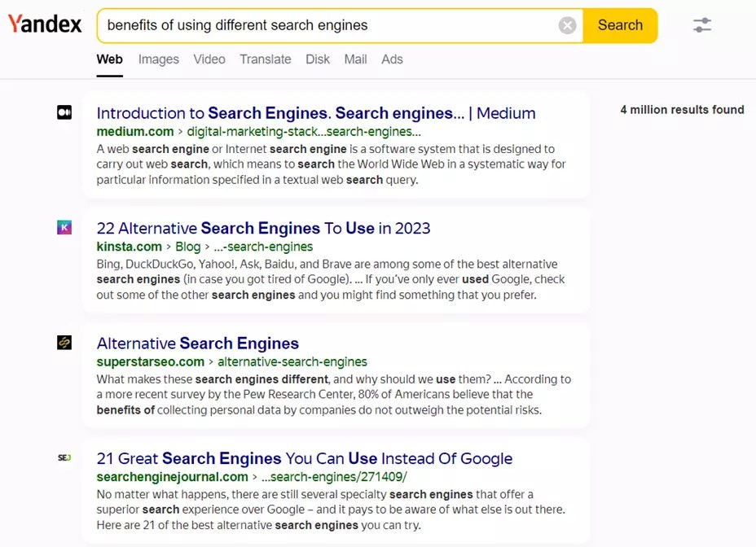Open the Ads tab
756x547 pixels.
(392, 59)
